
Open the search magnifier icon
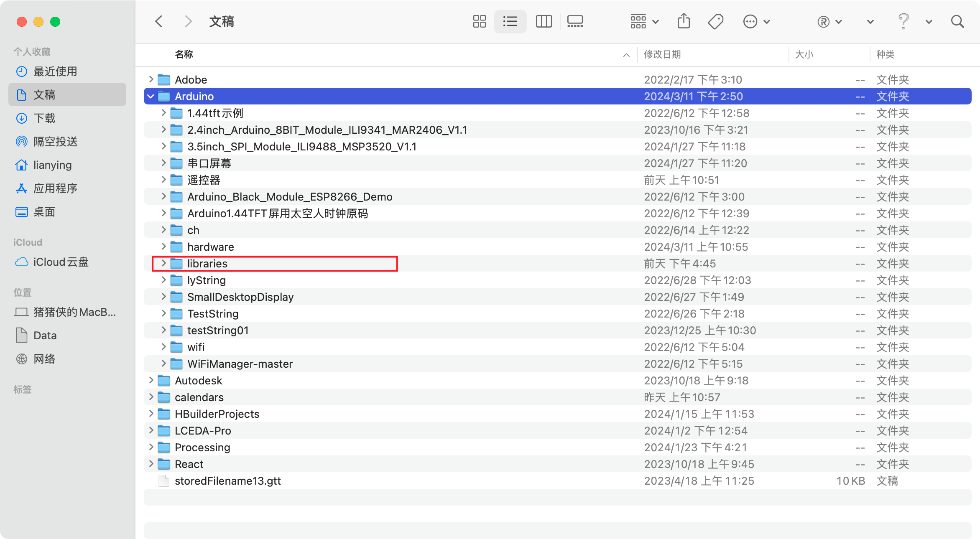[957, 21]
